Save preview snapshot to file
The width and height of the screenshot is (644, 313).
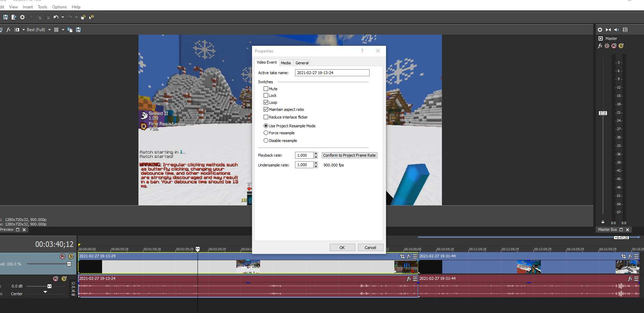coord(78,30)
